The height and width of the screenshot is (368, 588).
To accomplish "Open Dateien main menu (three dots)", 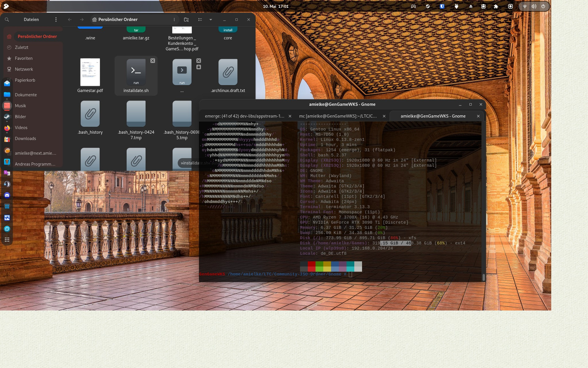I will [56, 20].
